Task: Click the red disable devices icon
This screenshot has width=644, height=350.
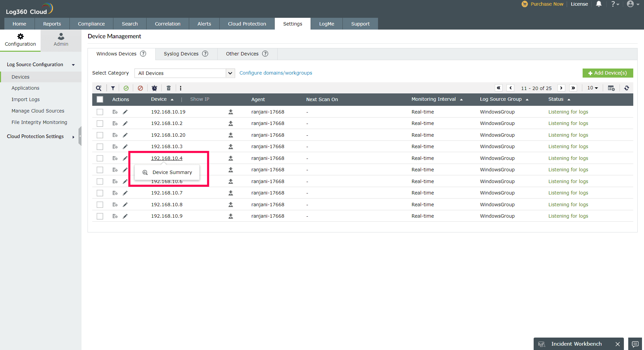Action: (x=140, y=88)
